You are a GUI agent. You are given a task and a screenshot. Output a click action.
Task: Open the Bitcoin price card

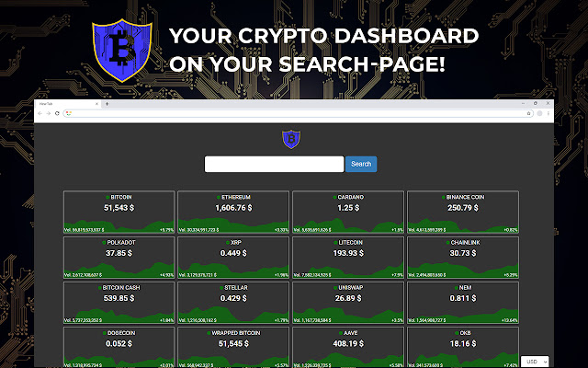[119, 213]
